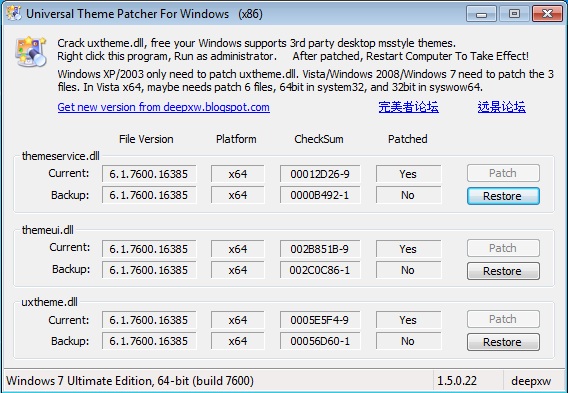Click the app icon in the title bar
This screenshot has width=568, height=393.
point(14,13)
